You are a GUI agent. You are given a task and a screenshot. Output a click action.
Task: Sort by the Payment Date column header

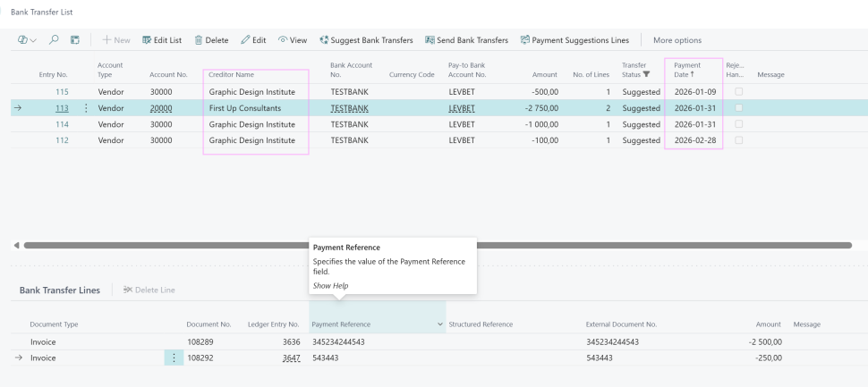(x=687, y=70)
